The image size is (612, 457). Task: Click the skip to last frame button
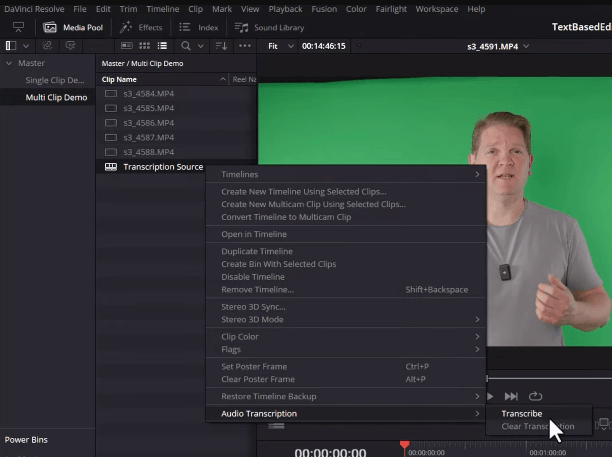coord(511,397)
